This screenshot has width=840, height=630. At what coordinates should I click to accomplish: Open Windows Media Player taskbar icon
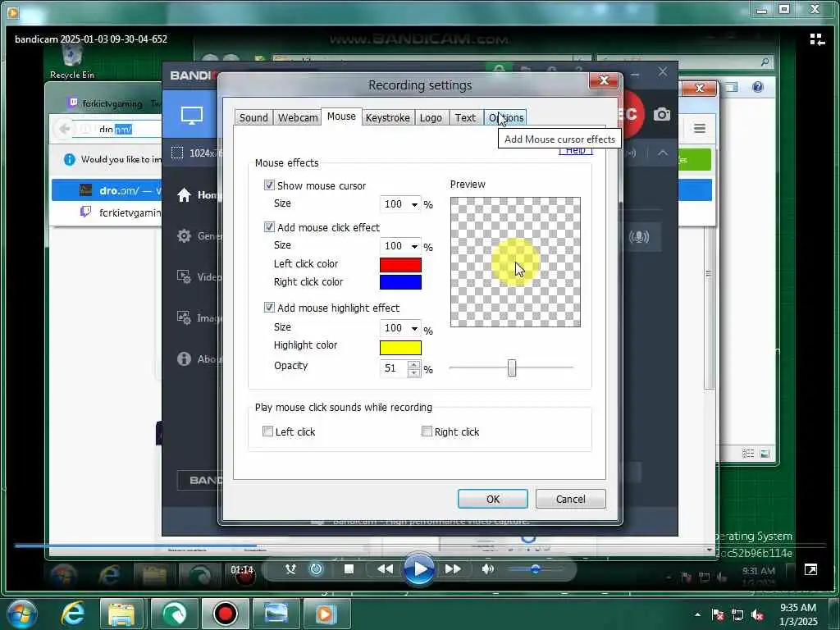click(326, 614)
